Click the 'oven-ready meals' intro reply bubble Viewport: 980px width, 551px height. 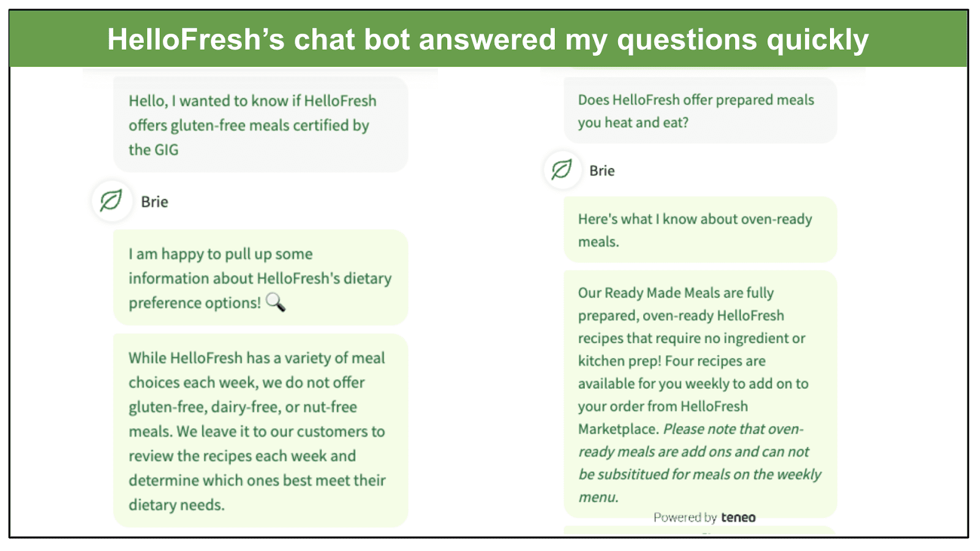[700, 230]
